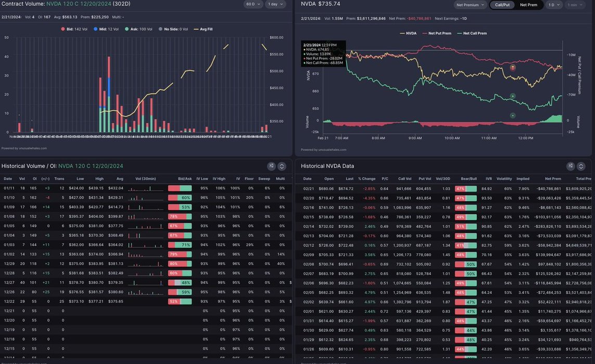Click the Prem $225,250 summary value

coord(95,17)
